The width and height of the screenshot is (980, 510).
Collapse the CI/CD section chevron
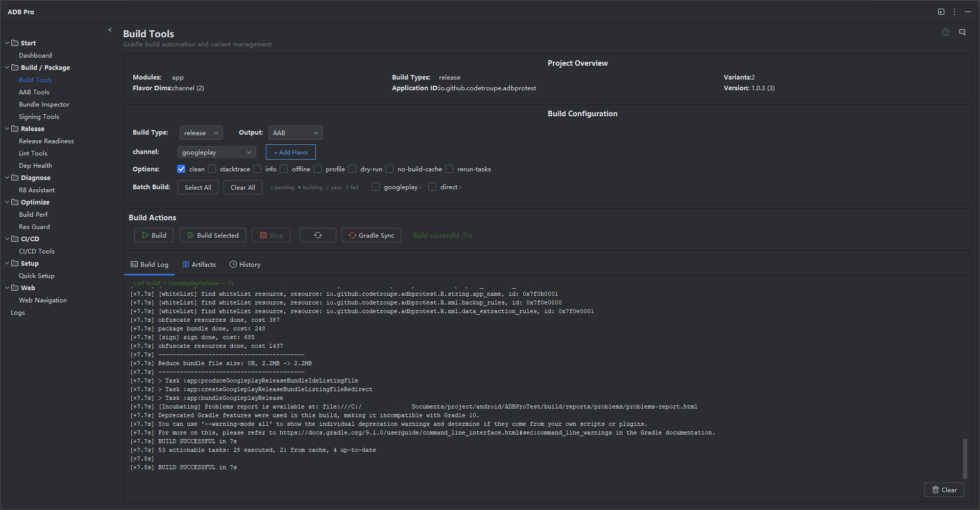click(7, 239)
